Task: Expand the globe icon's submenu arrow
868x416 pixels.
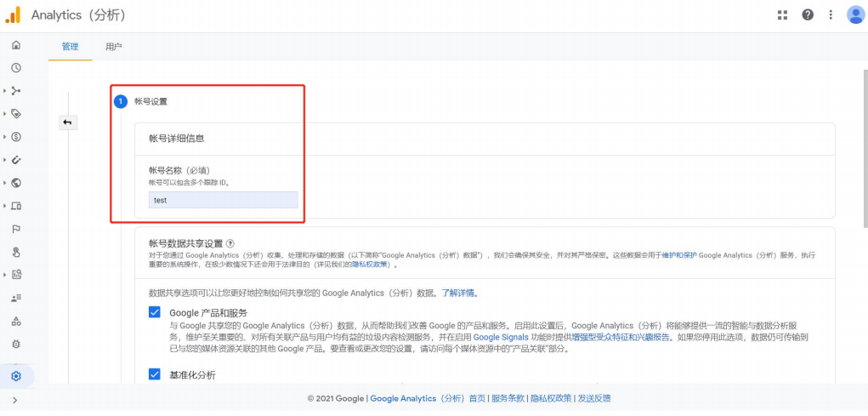Action: click(4, 183)
